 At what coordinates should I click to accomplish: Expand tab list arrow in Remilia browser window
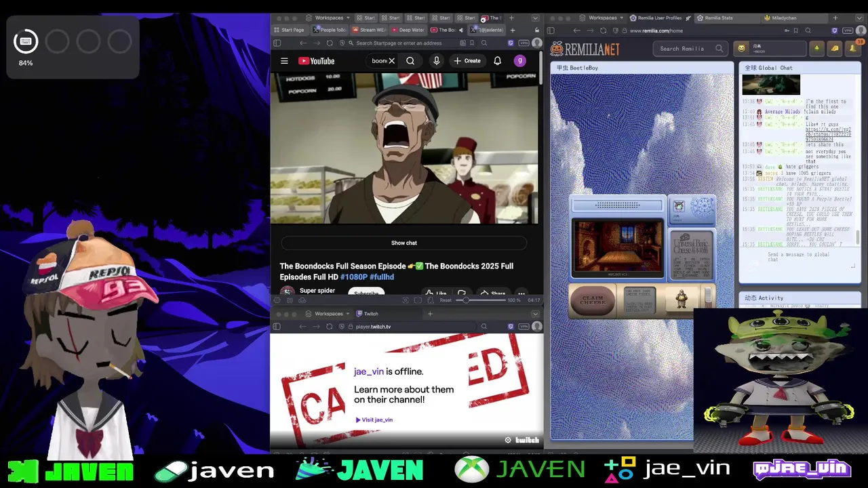[861, 18]
